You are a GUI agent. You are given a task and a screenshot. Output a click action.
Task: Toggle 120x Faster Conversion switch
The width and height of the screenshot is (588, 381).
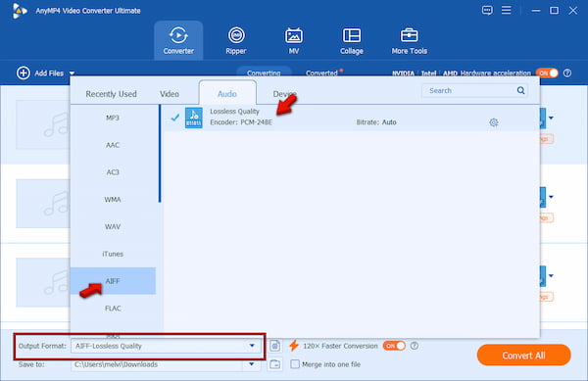(x=394, y=346)
